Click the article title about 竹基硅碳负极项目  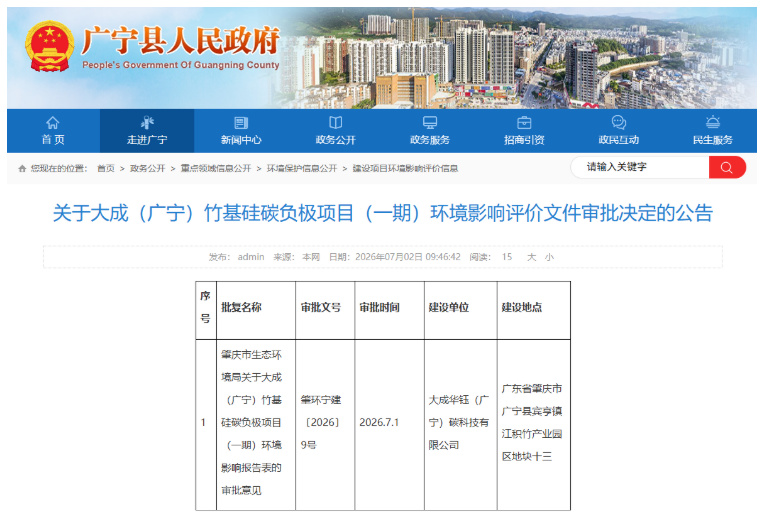(x=382, y=213)
